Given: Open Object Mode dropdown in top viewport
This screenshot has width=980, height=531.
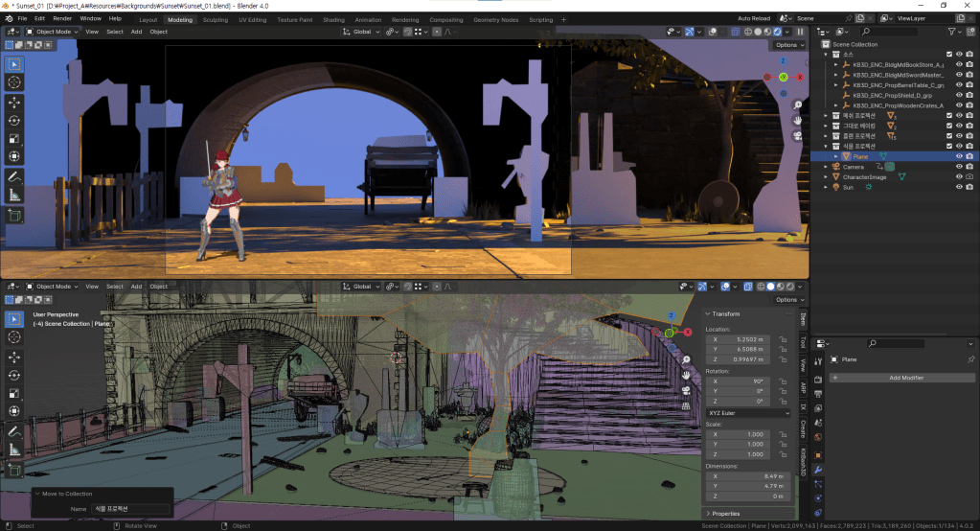Looking at the screenshot, I should pyautogui.click(x=54, y=32).
